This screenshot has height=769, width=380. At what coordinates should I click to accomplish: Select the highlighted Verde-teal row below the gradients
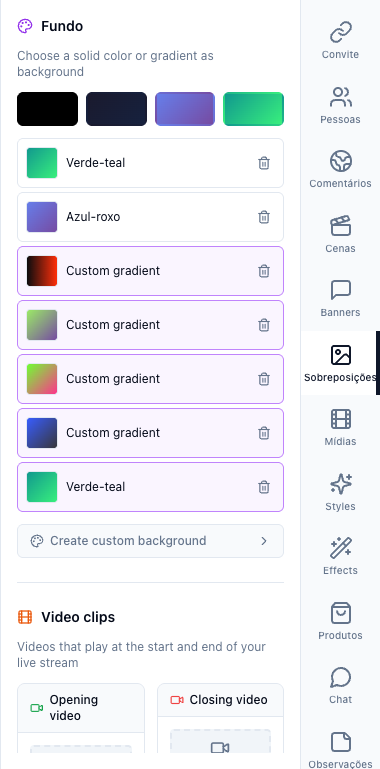(x=151, y=487)
